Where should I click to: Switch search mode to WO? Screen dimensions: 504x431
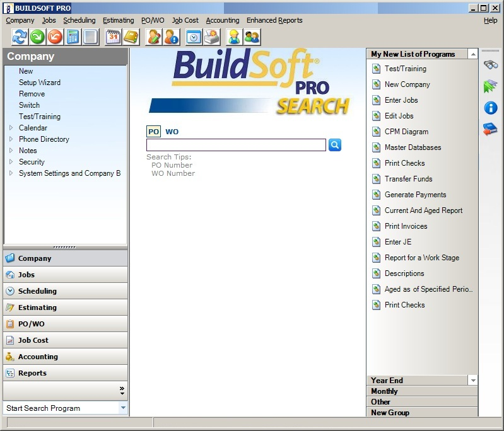pyautogui.click(x=172, y=132)
